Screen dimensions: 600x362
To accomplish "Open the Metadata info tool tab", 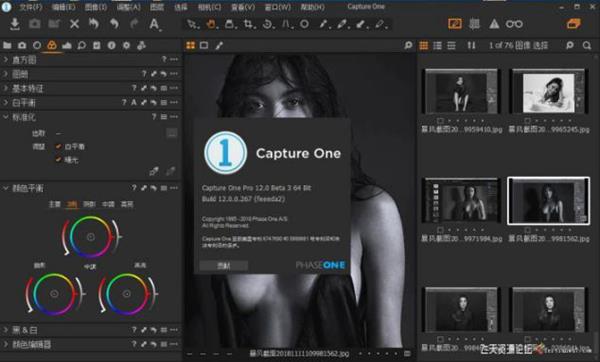I will (x=111, y=46).
